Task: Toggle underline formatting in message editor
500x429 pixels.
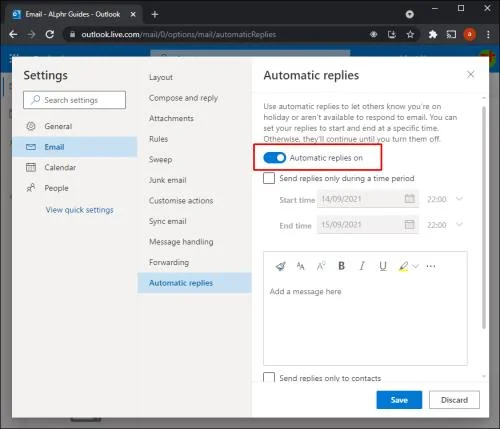Action: click(383, 266)
